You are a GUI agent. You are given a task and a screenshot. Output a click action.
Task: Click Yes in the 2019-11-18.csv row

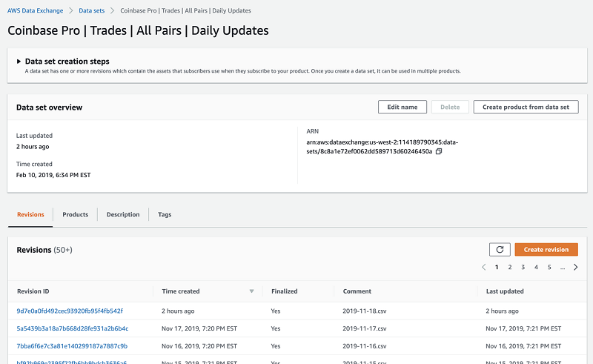[x=275, y=311]
